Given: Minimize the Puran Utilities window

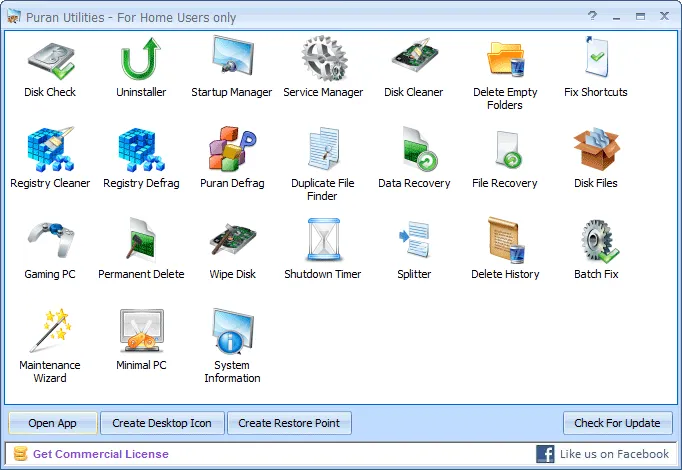Looking at the screenshot, I should click(x=616, y=17).
